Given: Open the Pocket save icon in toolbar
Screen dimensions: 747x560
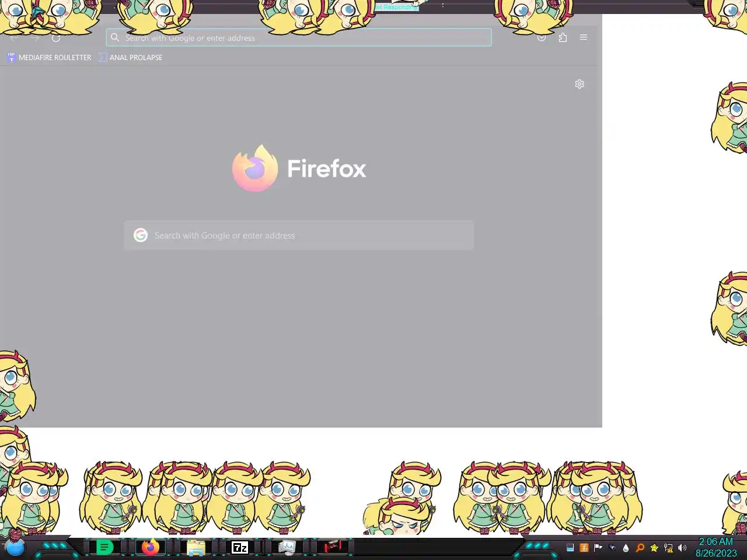Looking at the screenshot, I should click(x=542, y=37).
